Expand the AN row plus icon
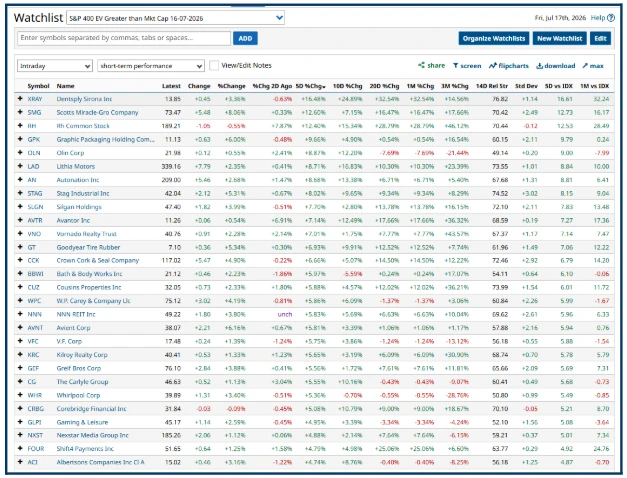Image resolution: width=627 pixels, height=478 pixels. (x=20, y=180)
